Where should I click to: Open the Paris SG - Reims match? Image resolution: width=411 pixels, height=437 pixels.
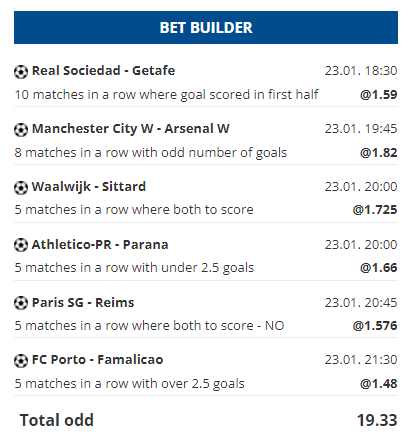click(x=83, y=303)
